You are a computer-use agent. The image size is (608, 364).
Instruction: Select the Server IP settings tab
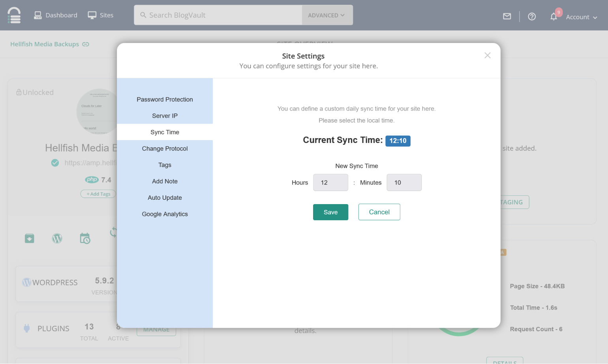pos(165,116)
